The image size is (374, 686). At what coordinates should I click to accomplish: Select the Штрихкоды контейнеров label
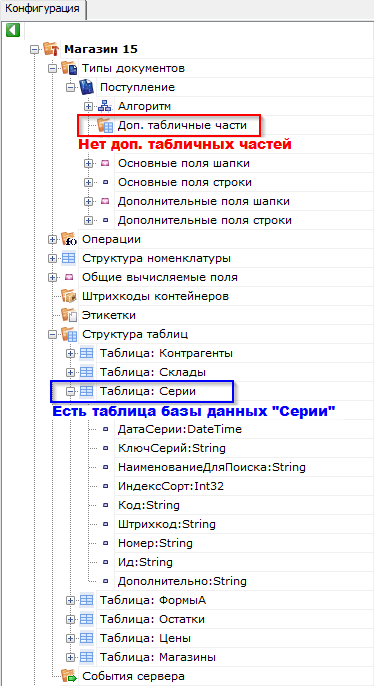coord(155,297)
